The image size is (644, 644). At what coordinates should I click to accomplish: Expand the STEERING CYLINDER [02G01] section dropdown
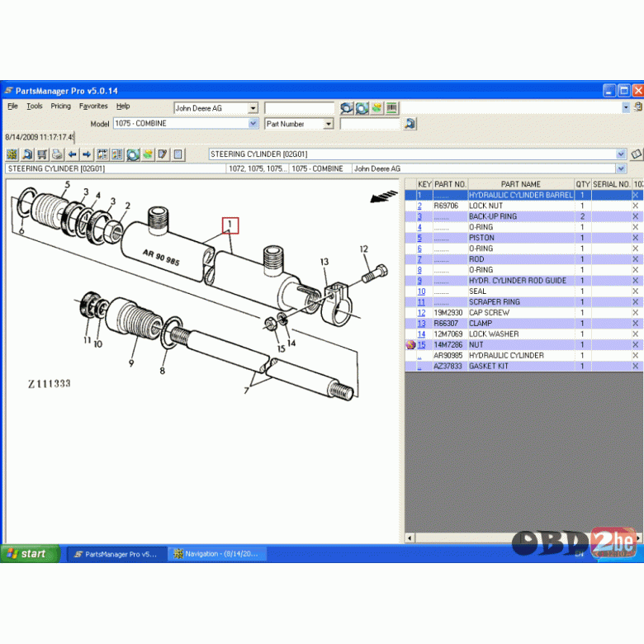coord(621,154)
